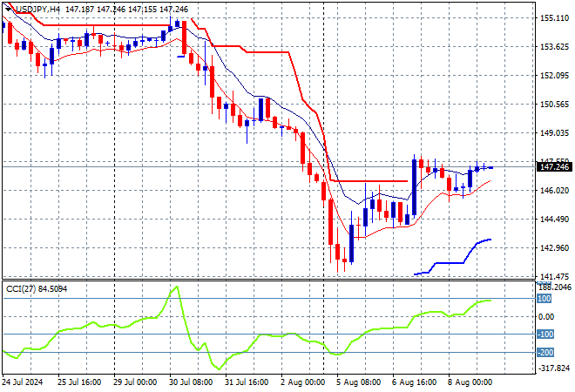Click the 152.092 price axis label
This screenshot has height=392, width=575.
(x=555, y=75)
